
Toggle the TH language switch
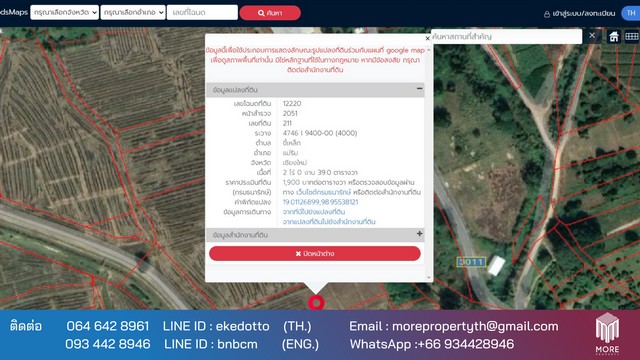[x=631, y=13]
